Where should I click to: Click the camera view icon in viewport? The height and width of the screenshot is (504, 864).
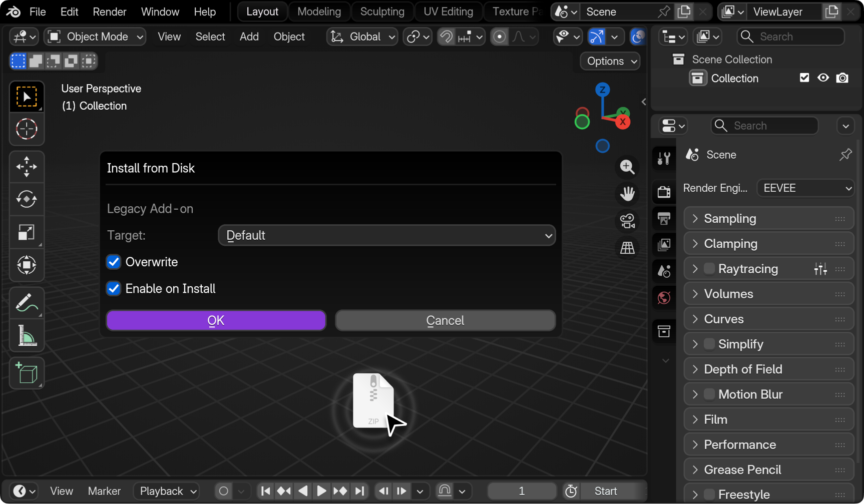[x=627, y=221]
